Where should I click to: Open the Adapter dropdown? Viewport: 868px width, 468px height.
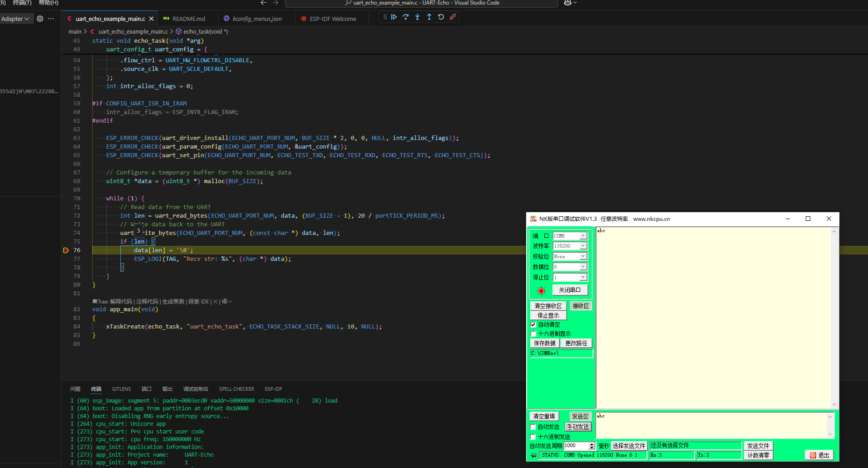(x=15, y=19)
